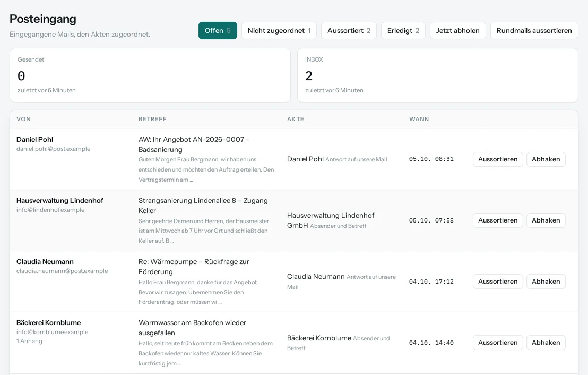
Task: Click timestamp 04.10. 17:12
Action: tap(431, 282)
